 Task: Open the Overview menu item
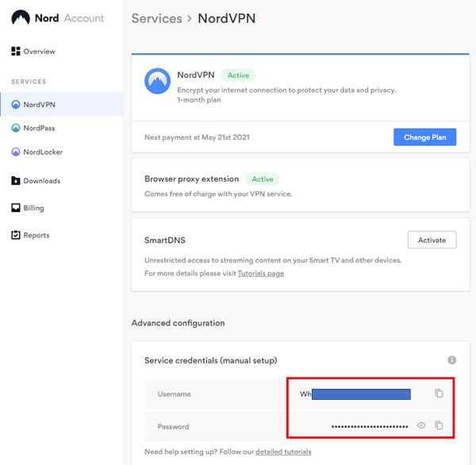[x=33, y=52]
